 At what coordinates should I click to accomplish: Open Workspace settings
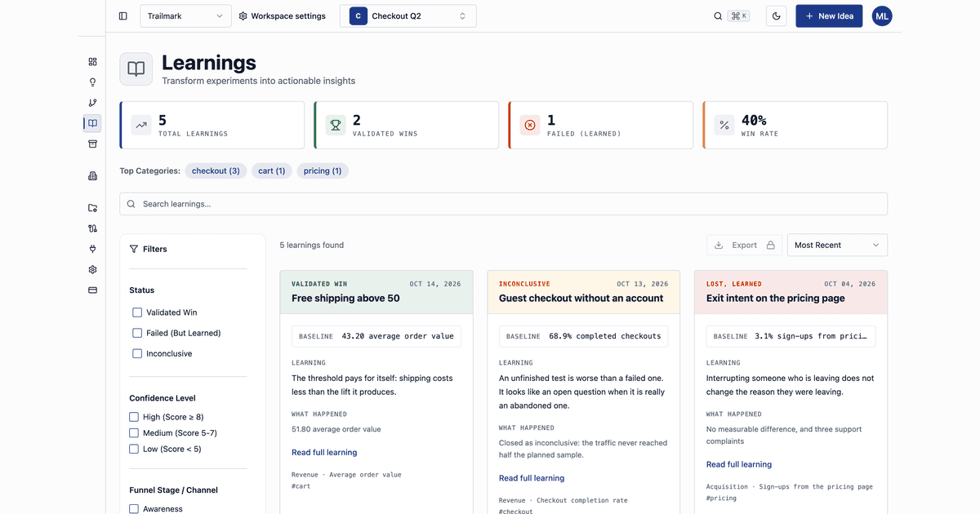tap(283, 16)
